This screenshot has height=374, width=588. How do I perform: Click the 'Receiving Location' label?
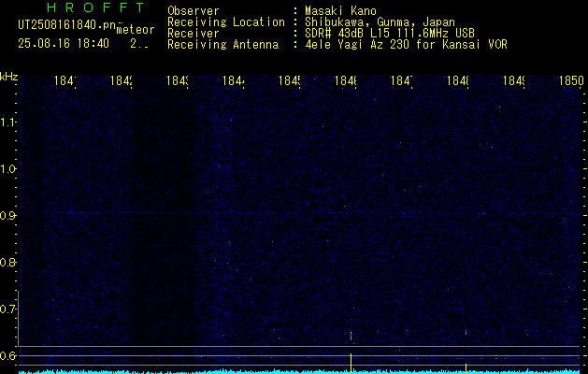226,22
